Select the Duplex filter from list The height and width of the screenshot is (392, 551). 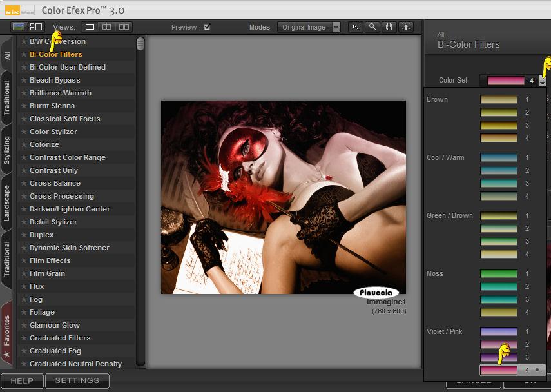point(42,235)
